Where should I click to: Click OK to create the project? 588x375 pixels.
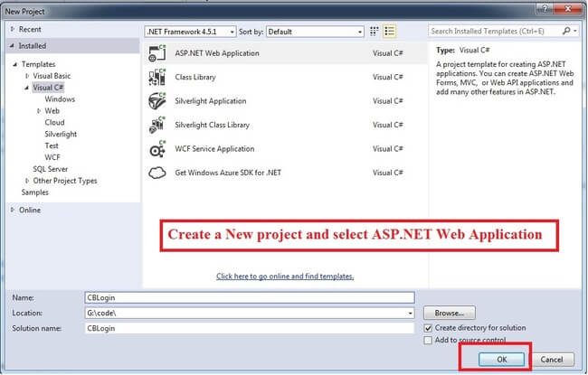(501, 360)
